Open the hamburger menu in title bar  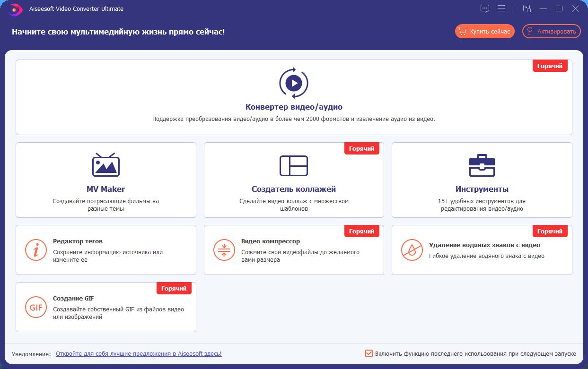coord(501,9)
